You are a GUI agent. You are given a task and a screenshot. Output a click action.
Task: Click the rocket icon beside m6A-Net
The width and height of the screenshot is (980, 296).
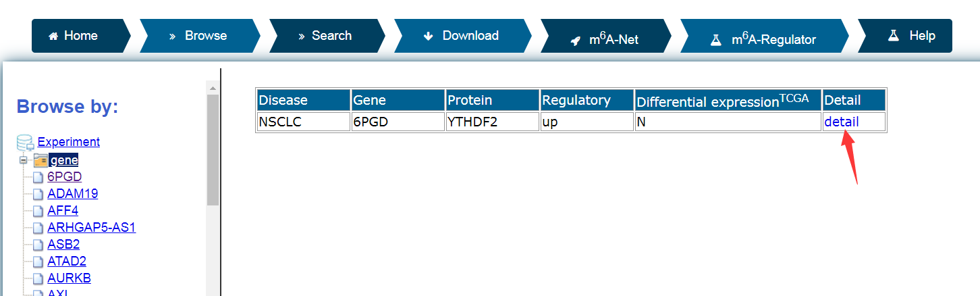pos(576,41)
